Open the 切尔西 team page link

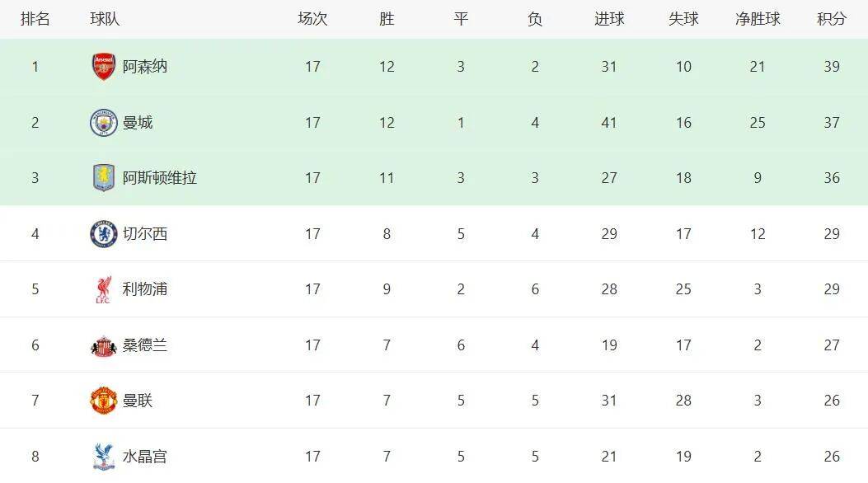pyautogui.click(x=145, y=234)
